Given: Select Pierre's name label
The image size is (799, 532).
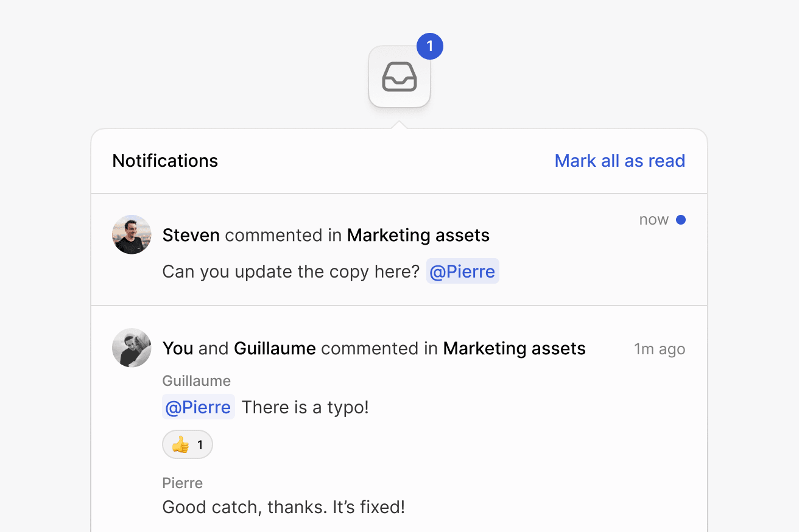Looking at the screenshot, I should coord(182,483).
